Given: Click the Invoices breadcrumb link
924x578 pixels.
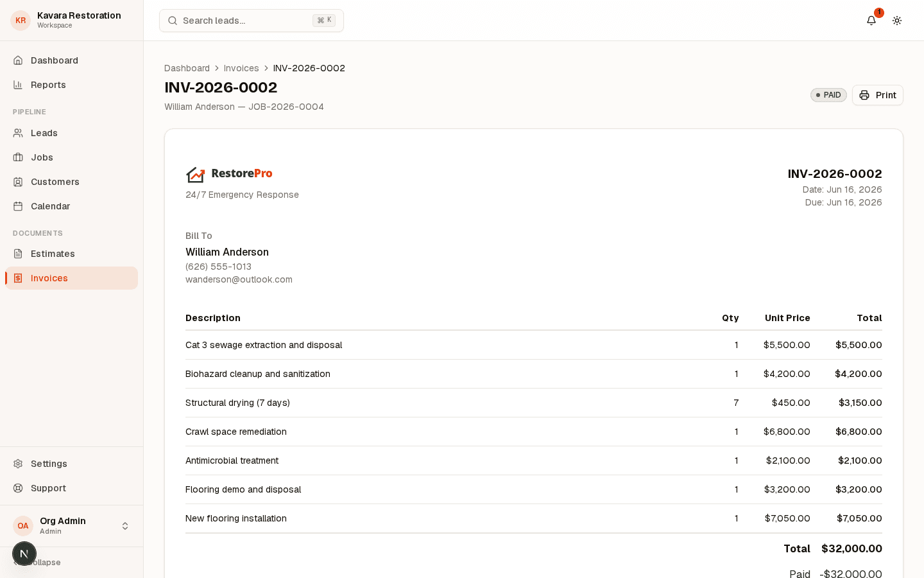Looking at the screenshot, I should 241,68.
